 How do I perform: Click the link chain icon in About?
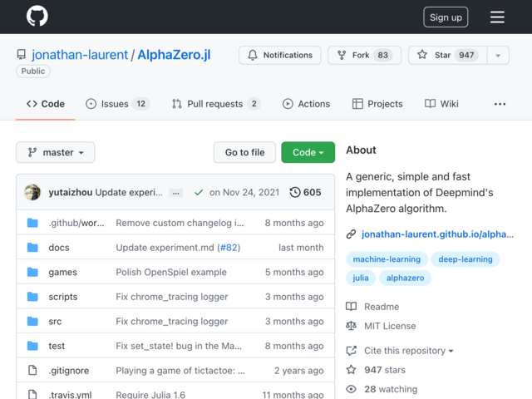click(351, 234)
